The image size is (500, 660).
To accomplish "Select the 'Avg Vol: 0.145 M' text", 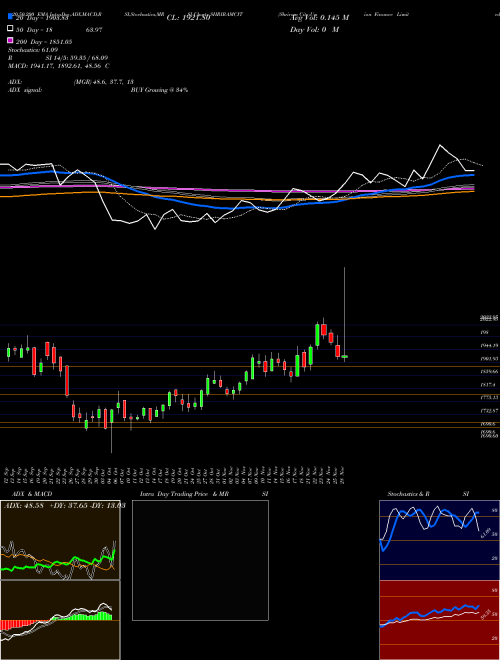I will 319,18.
